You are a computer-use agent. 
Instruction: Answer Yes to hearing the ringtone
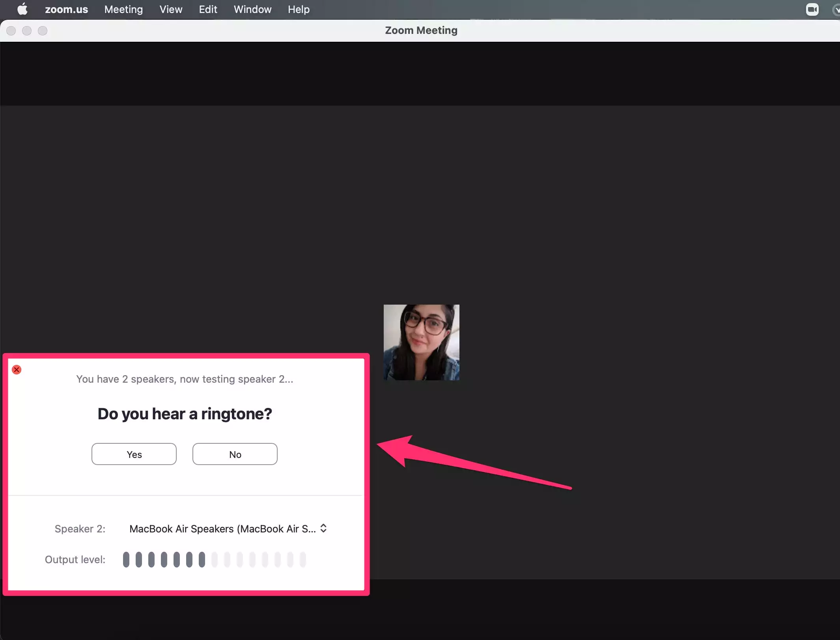pyautogui.click(x=134, y=454)
